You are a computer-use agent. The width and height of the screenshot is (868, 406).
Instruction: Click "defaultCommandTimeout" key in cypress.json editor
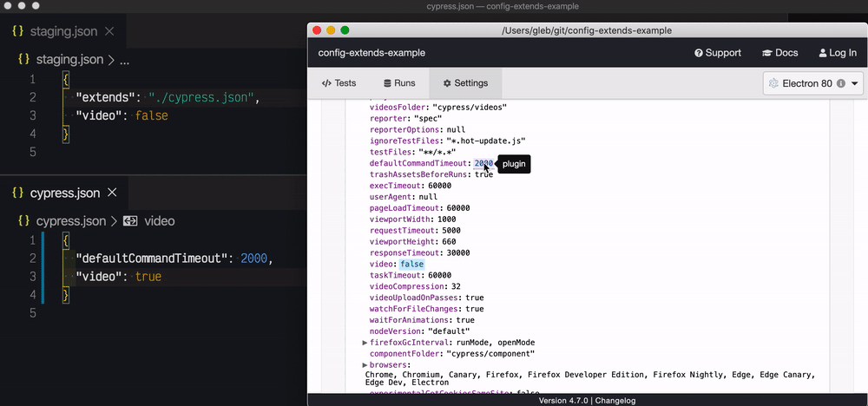(152, 259)
